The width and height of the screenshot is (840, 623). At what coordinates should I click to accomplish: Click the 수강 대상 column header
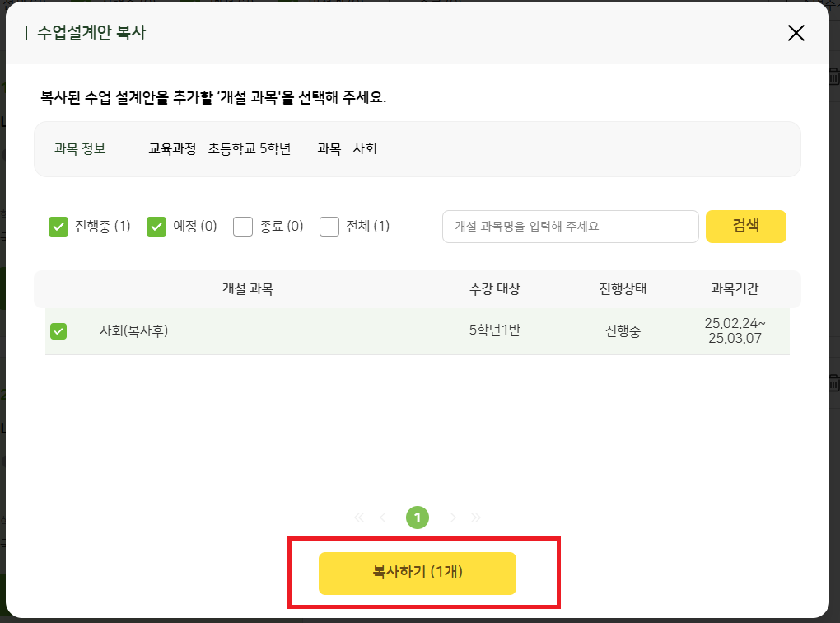coord(494,289)
